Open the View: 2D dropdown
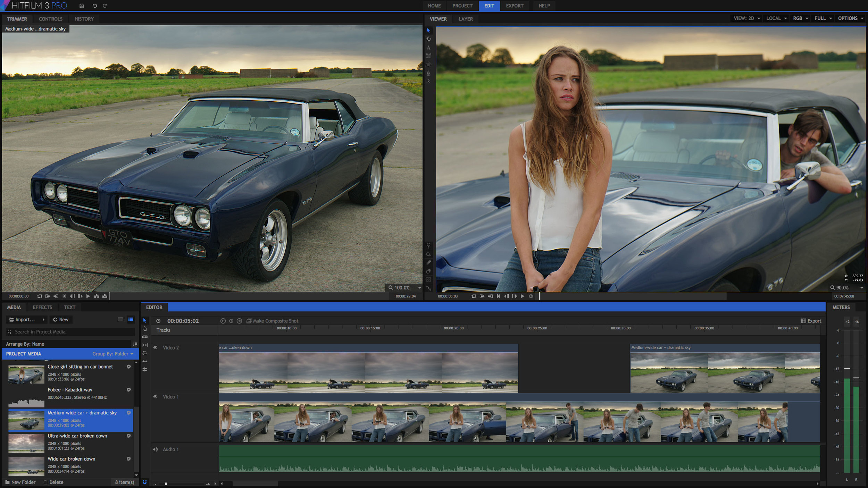The image size is (868, 488). click(747, 18)
